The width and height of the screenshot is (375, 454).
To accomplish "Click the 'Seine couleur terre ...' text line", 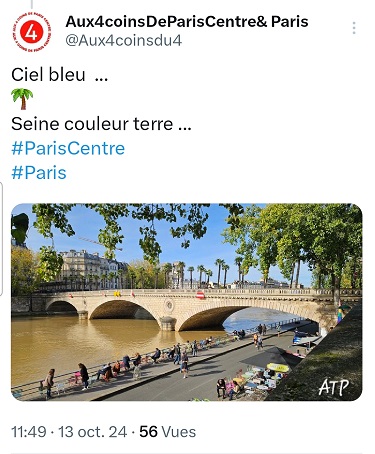I will click(x=101, y=124).
